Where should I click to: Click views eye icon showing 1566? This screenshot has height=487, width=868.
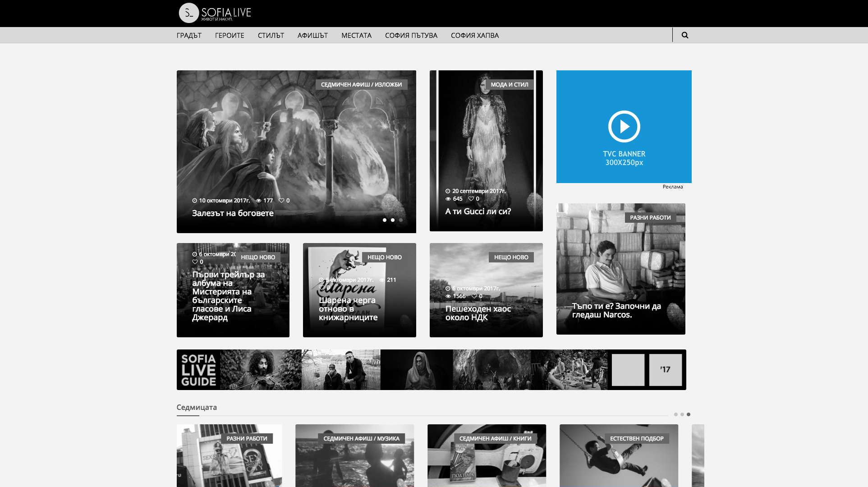click(x=448, y=296)
